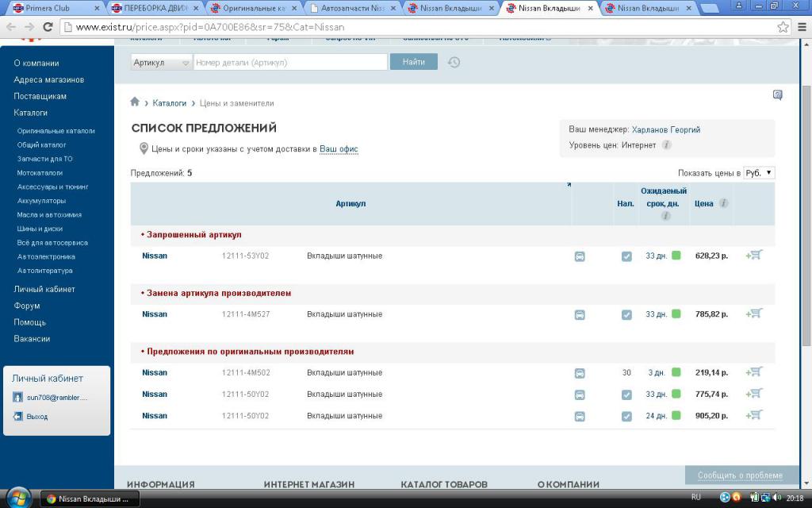Add the 775,74 р. offer to cart
Screen dimensions: 812x508
(x=753, y=394)
